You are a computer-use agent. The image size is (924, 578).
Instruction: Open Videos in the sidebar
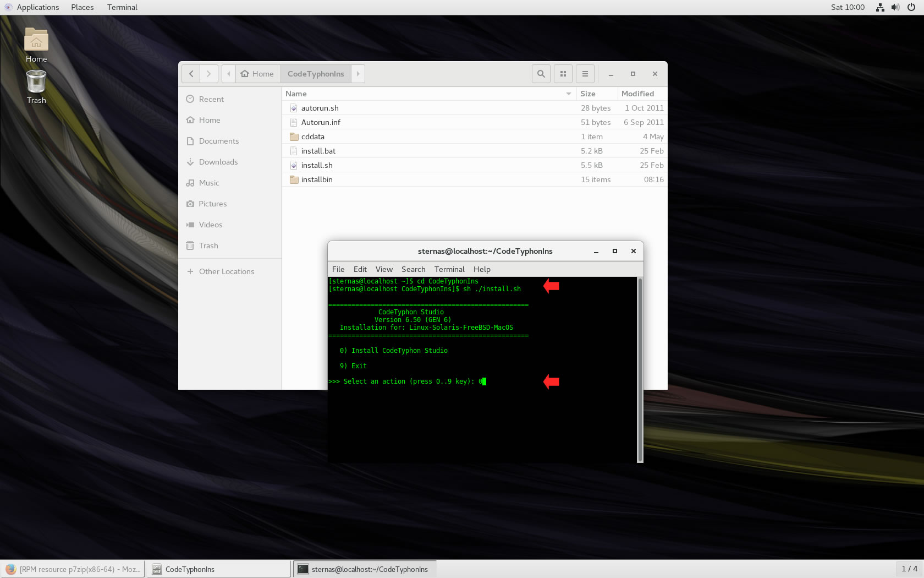230,225
